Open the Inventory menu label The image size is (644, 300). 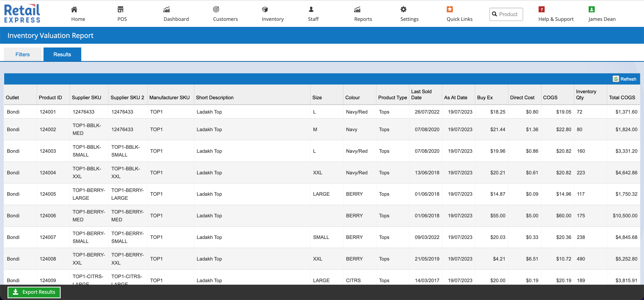click(273, 19)
